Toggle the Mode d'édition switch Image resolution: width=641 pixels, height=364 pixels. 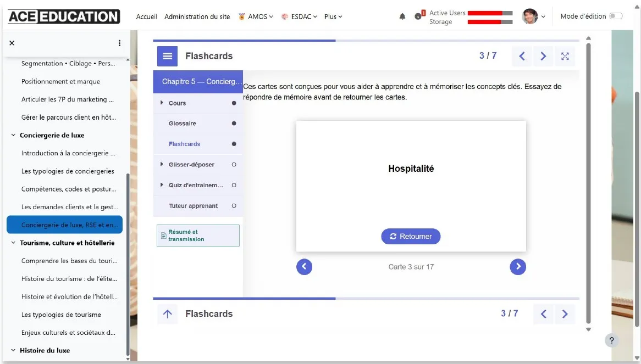616,16
